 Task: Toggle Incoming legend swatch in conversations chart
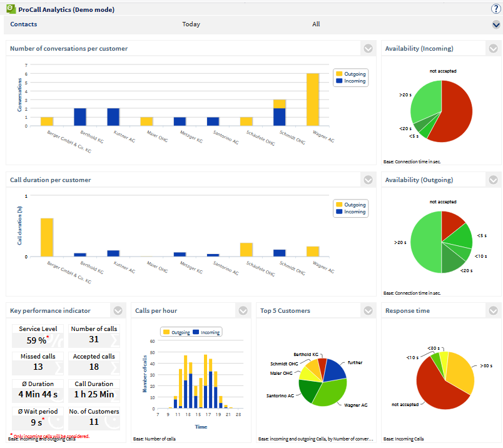[x=339, y=81]
